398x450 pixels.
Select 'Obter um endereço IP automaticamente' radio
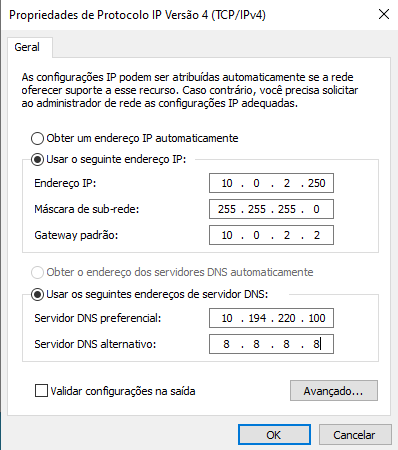(37, 138)
